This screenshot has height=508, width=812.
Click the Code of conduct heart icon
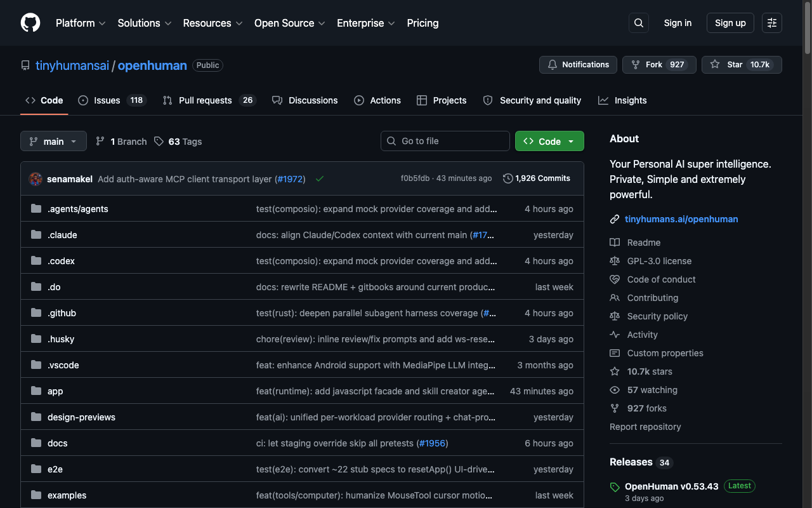615,279
